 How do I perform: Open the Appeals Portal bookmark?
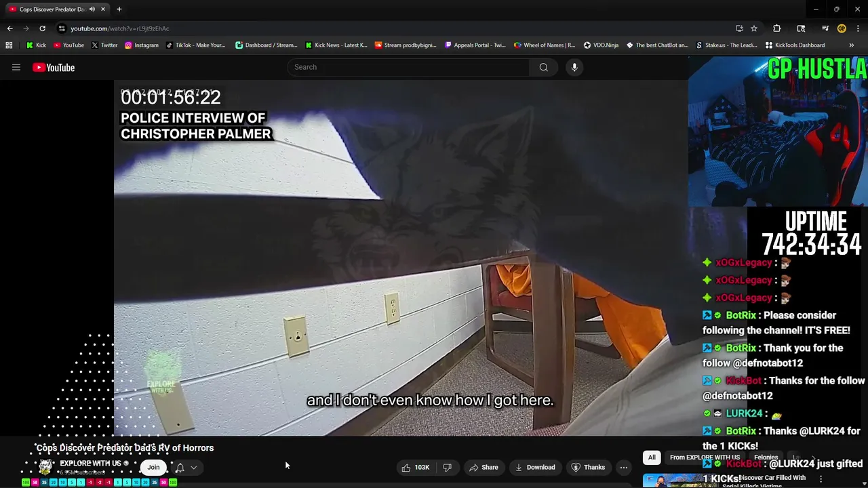[475, 45]
